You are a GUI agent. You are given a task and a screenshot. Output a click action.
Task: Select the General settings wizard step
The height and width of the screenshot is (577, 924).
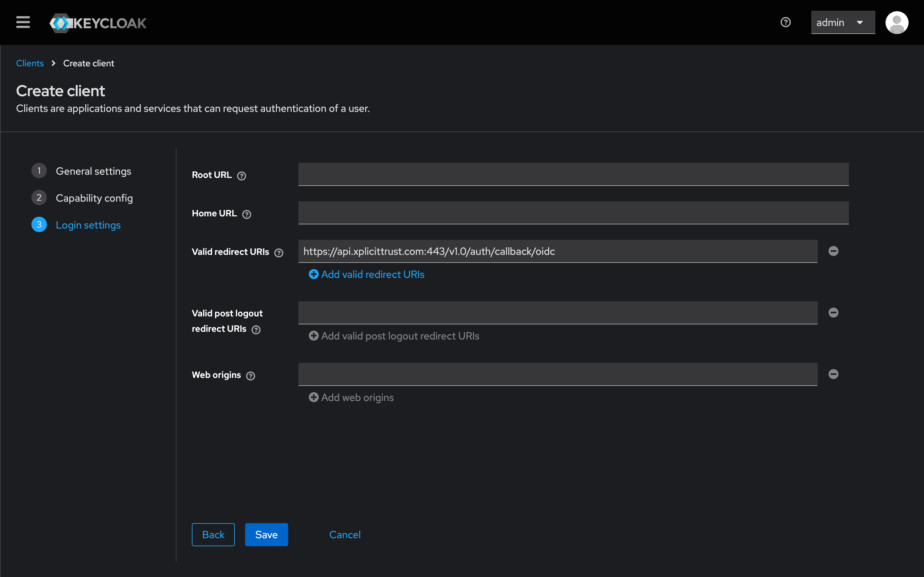pyautogui.click(x=93, y=171)
